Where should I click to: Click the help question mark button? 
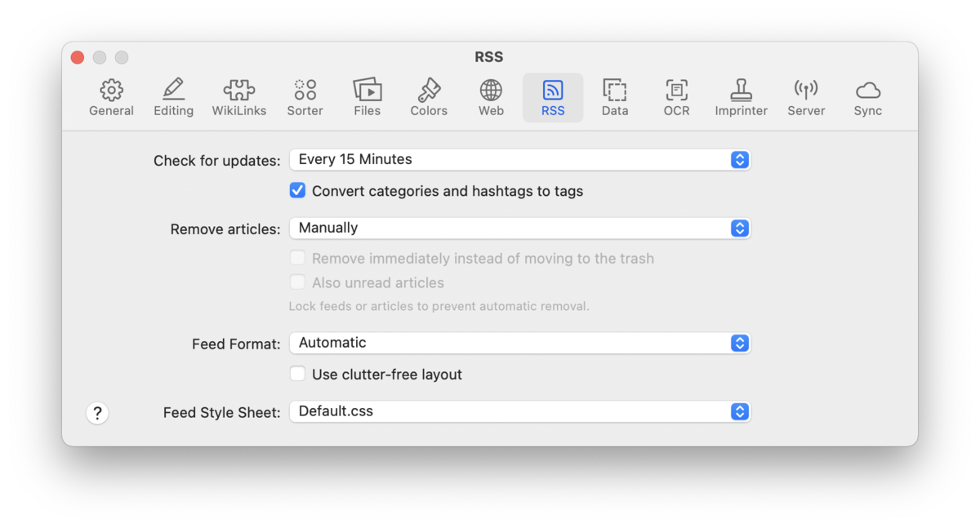coord(97,413)
